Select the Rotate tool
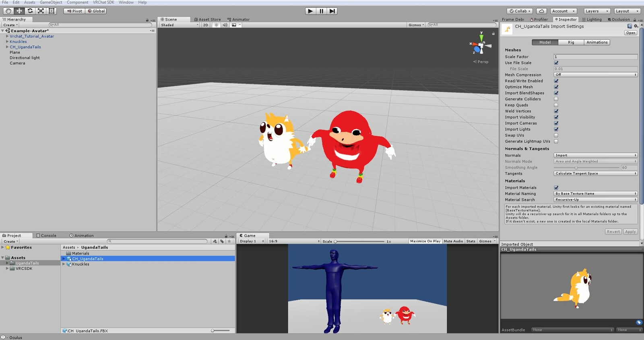 pos(30,11)
